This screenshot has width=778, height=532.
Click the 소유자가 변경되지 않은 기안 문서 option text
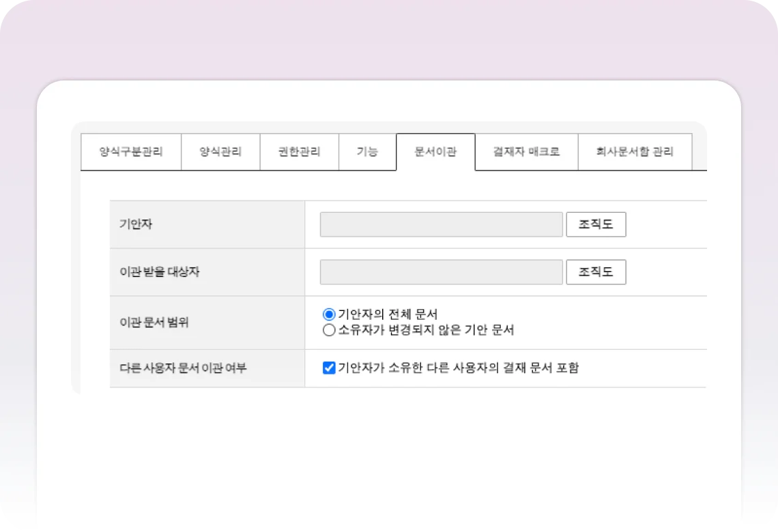(426, 331)
